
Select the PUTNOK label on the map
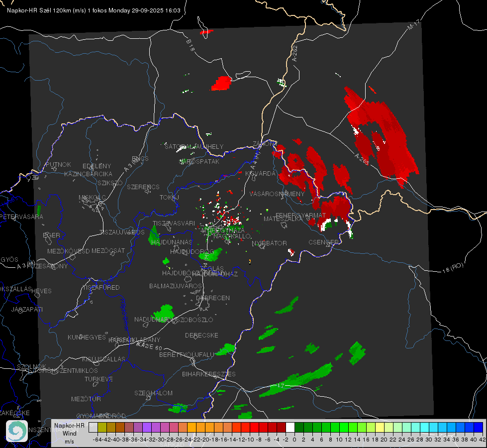(59, 164)
